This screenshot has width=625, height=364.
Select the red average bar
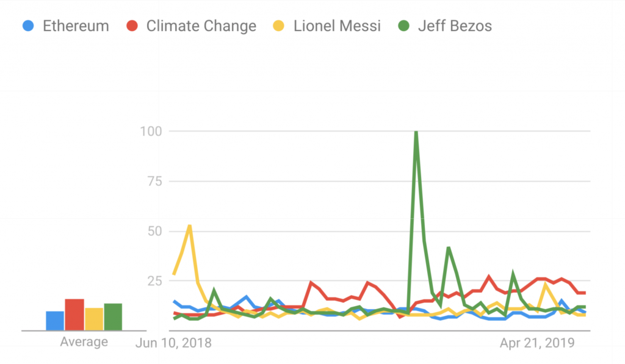pyautogui.click(x=74, y=315)
